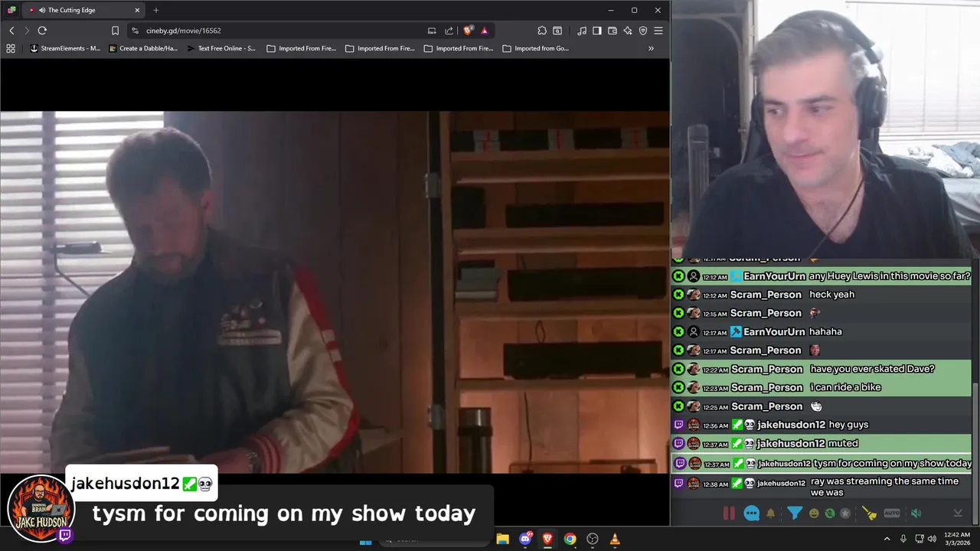Image resolution: width=980 pixels, height=551 pixels.
Task: Open the site info icon in address bar
Action: [x=135, y=31]
